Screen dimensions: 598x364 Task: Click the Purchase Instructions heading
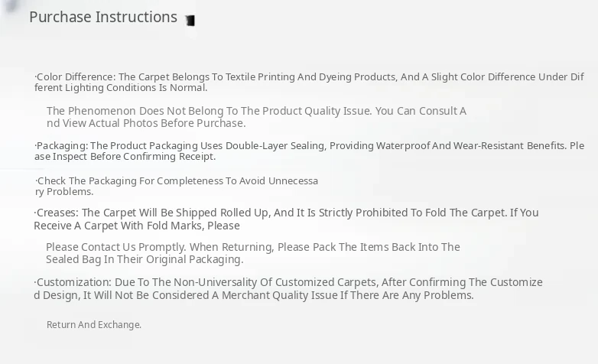(x=103, y=17)
